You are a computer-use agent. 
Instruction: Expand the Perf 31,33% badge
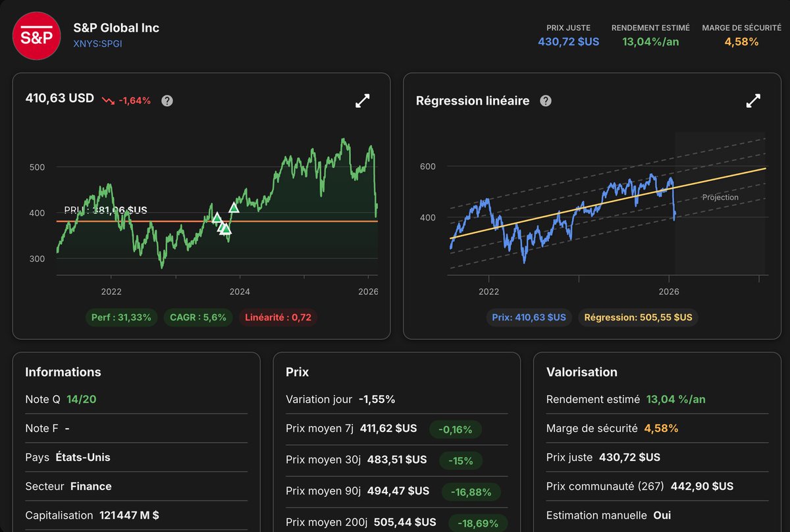pyautogui.click(x=121, y=317)
